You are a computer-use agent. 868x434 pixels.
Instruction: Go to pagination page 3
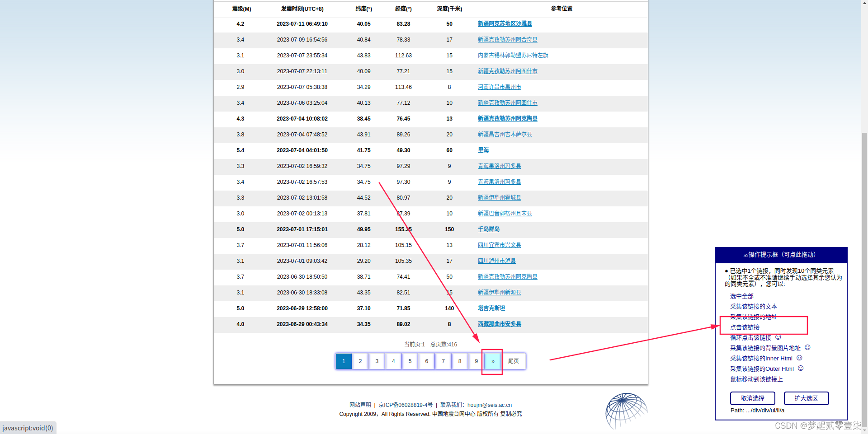pos(377,361)
